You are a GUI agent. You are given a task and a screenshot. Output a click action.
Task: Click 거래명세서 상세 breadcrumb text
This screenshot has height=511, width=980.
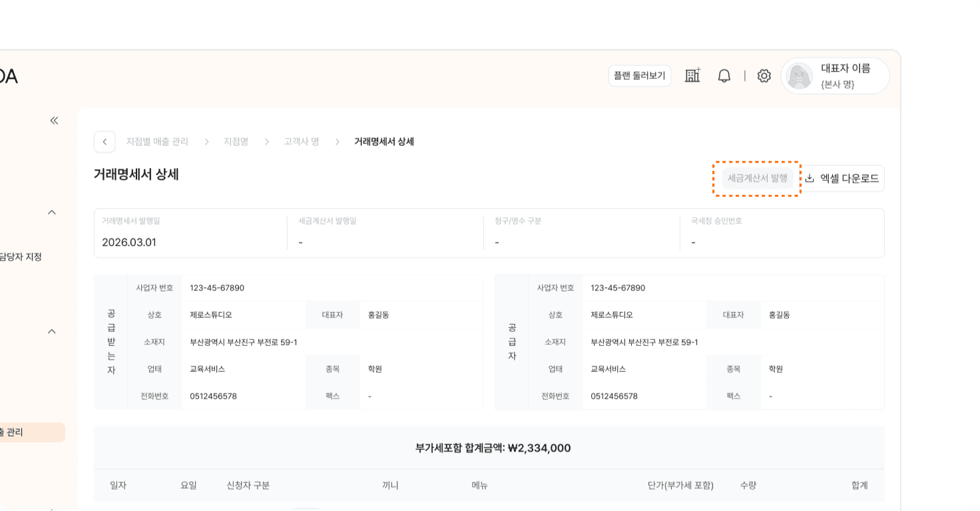point(384,142)
